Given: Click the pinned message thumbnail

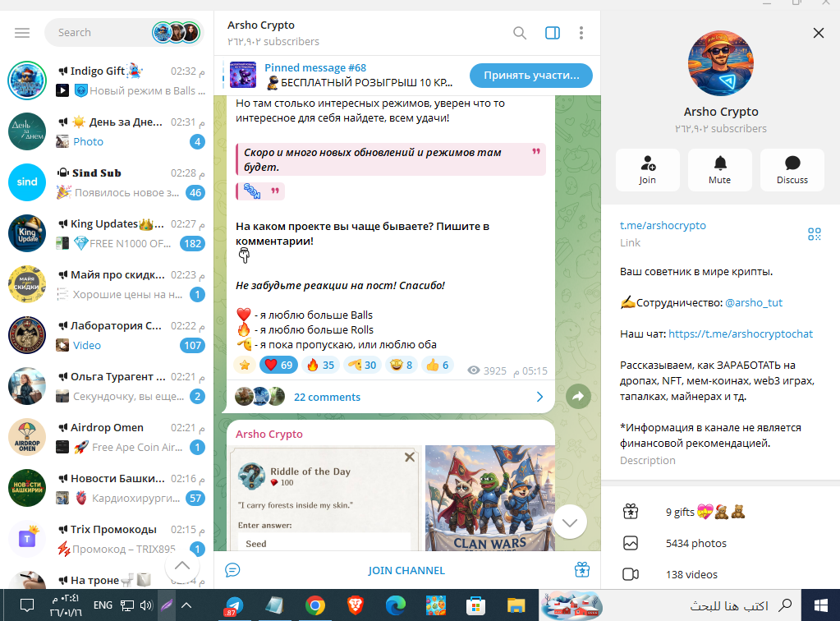Looking at the screenshot, I should pyautogui.click(x=243, y=75).
